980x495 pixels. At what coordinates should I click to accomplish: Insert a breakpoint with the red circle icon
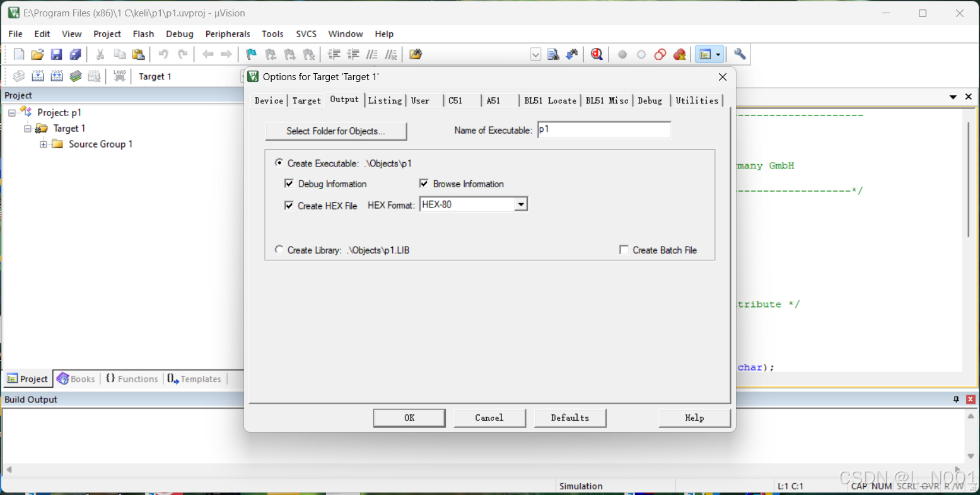(x=622, y=54)
